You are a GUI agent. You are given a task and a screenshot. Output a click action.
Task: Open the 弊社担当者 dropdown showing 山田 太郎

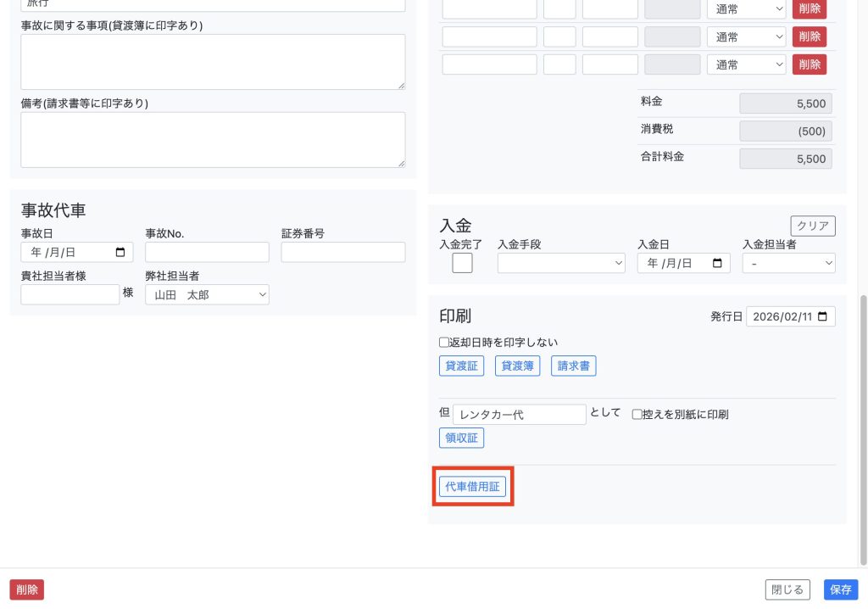coord(207,294)
